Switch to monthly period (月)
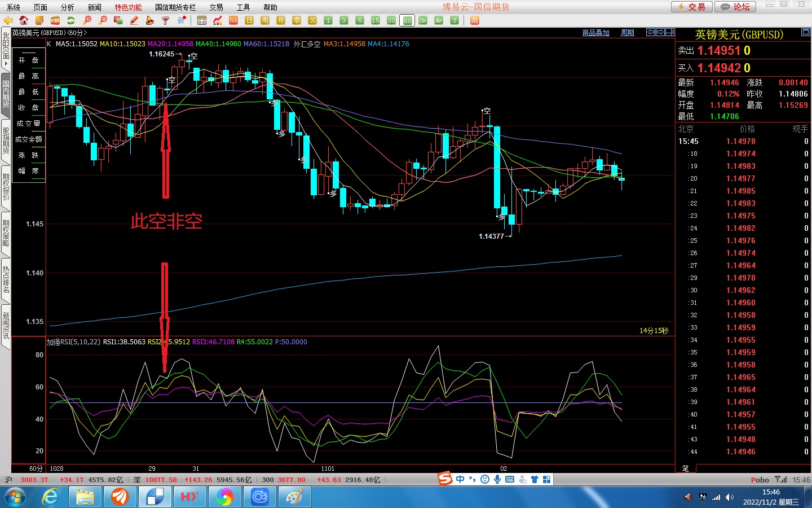The height and width of the screenshot is (508, 812). pos(281,20)
